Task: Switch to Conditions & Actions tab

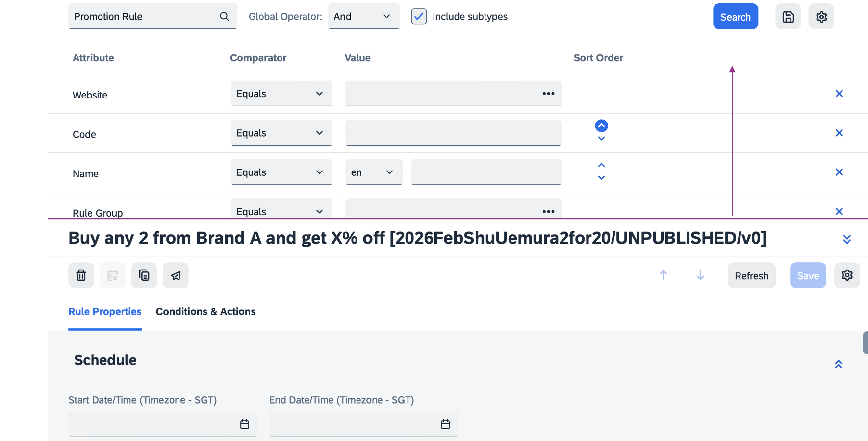Action: (x=205, y=312)
